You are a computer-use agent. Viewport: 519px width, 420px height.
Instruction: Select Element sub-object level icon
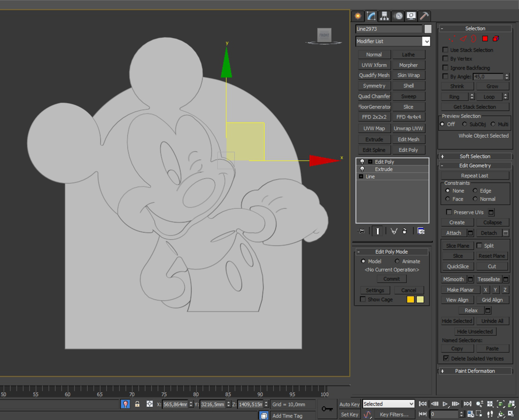(x=496, y=39)
